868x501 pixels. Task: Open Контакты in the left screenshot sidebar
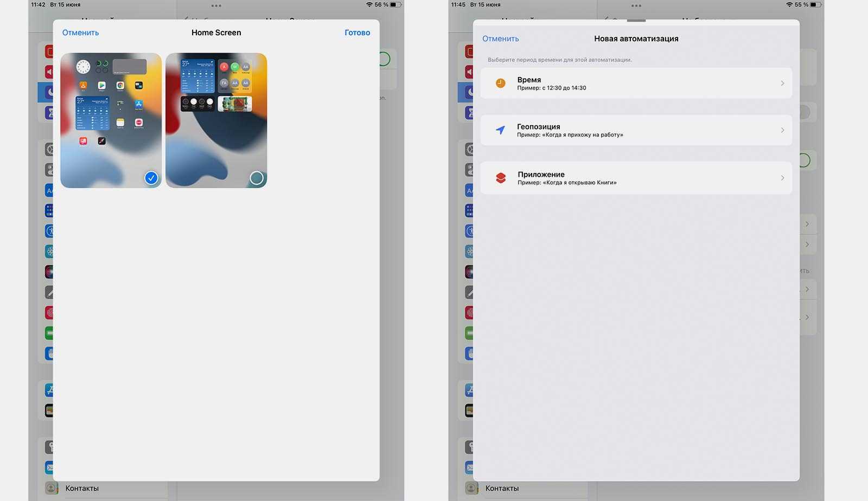[x=82, y=488]
